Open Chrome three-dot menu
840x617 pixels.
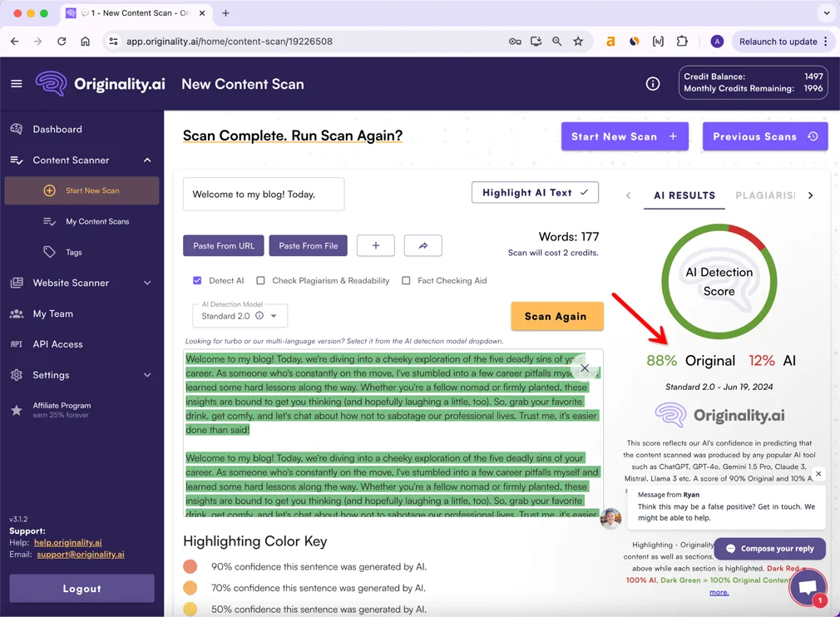826,42
